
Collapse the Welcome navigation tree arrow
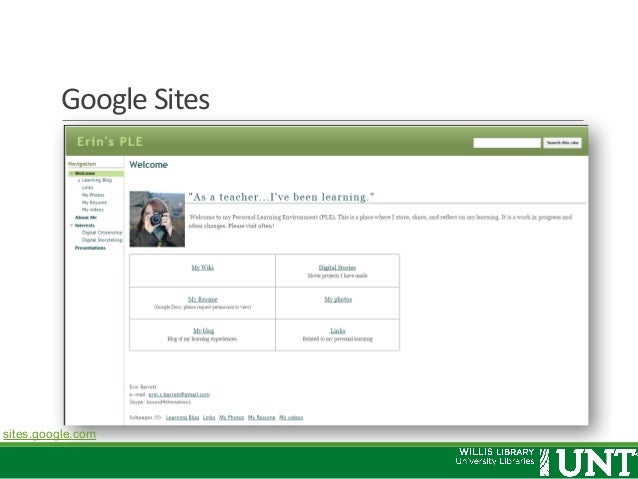click(72, 173)
